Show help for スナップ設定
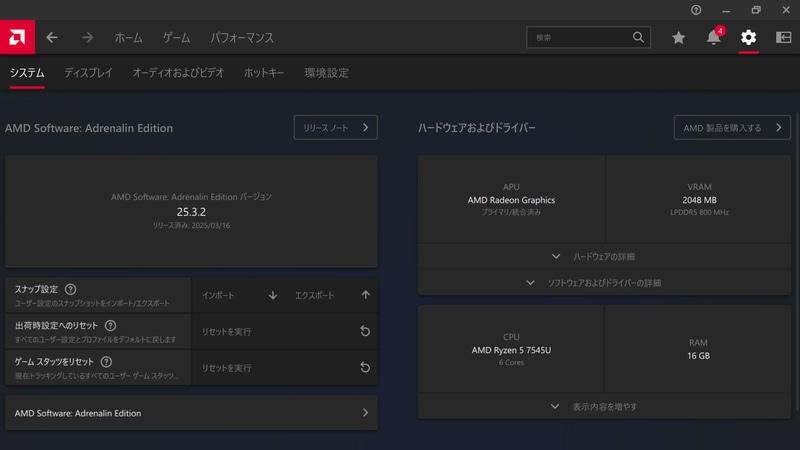The width and height of the screenshot is (800, 450). [70, 289]
